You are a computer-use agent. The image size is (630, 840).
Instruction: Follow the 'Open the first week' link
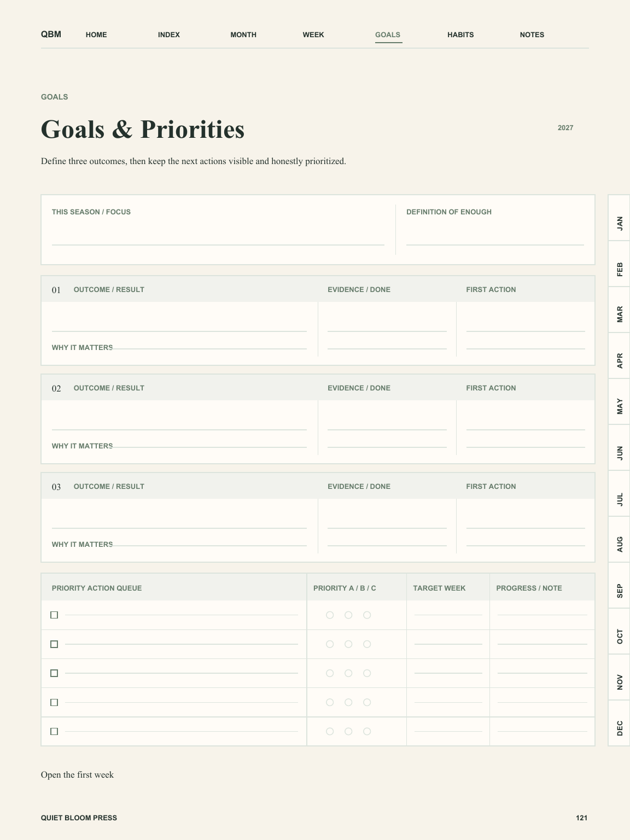click(77, 774)
